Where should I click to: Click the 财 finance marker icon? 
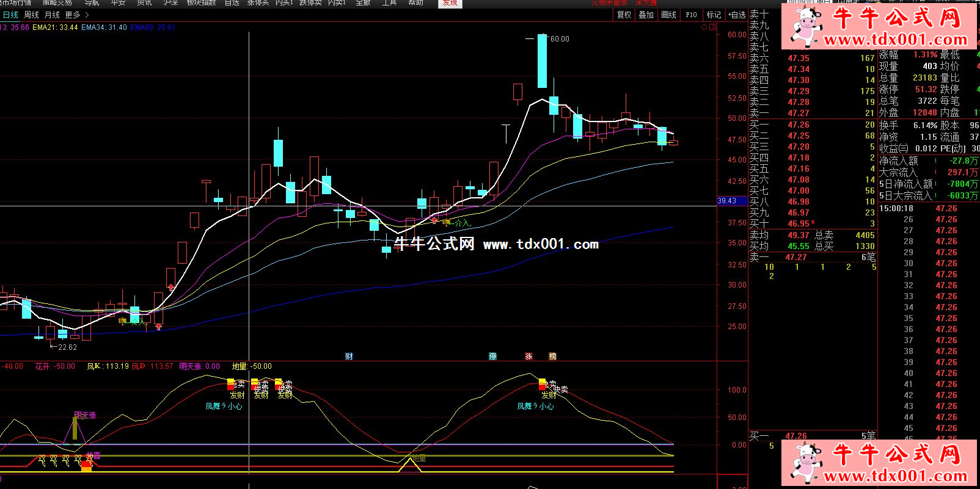349,357
